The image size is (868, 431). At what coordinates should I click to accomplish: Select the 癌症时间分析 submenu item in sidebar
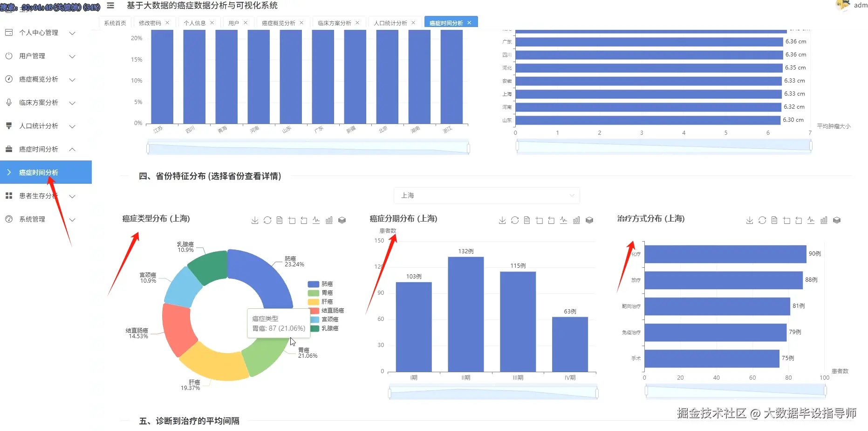(46, 173)
